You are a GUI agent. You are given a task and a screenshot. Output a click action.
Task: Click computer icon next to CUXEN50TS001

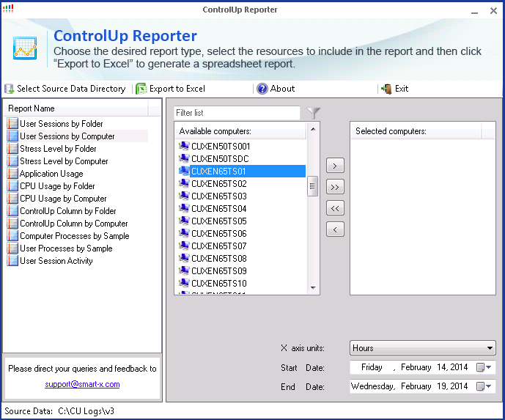coord(184,146)
